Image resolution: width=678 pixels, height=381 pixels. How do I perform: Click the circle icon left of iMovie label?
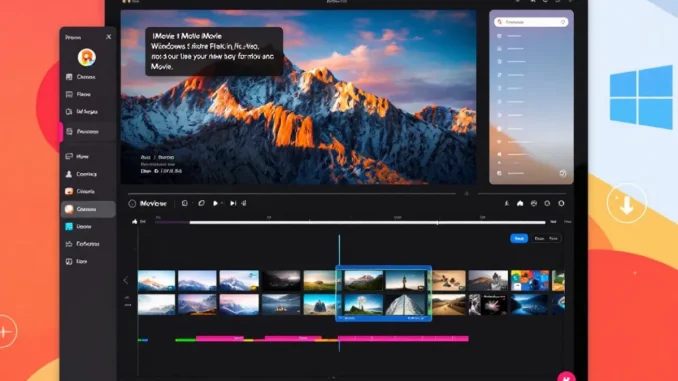(132, 203)
